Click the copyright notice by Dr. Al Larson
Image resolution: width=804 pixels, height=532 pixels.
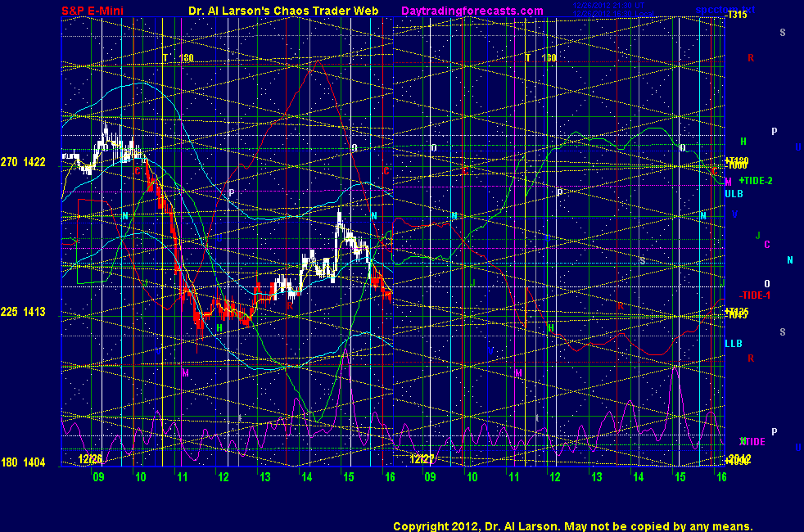[573, 526]
